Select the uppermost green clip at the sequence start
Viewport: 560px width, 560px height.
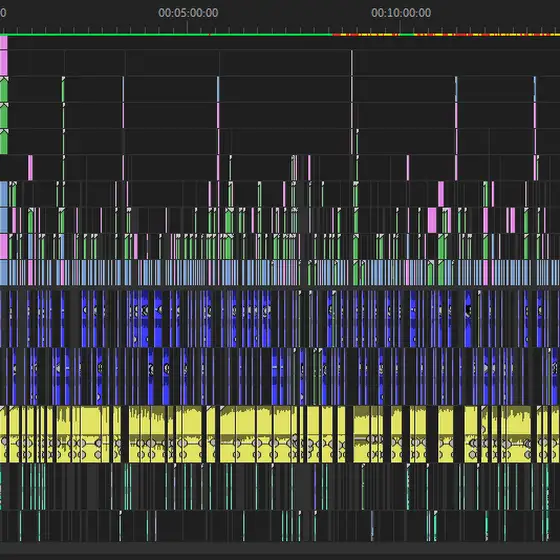[x=4, y=89]
